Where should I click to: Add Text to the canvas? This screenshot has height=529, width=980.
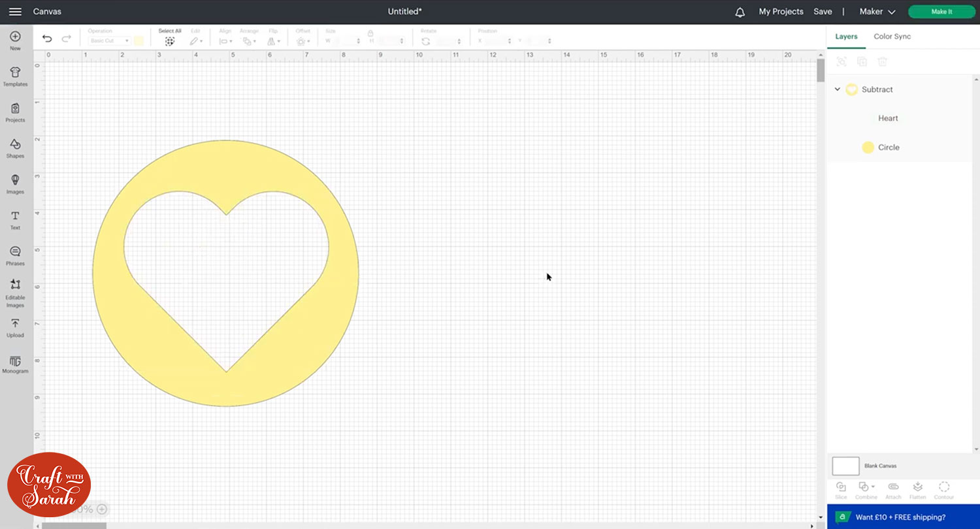pyautogui.click(x=15, y=220)
